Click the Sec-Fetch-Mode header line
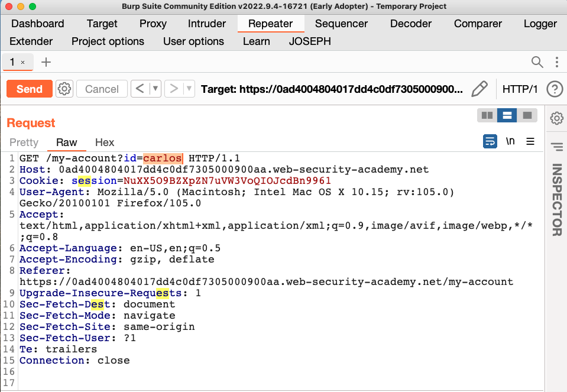This screenshot has height=392, width=567. (98, 316)
